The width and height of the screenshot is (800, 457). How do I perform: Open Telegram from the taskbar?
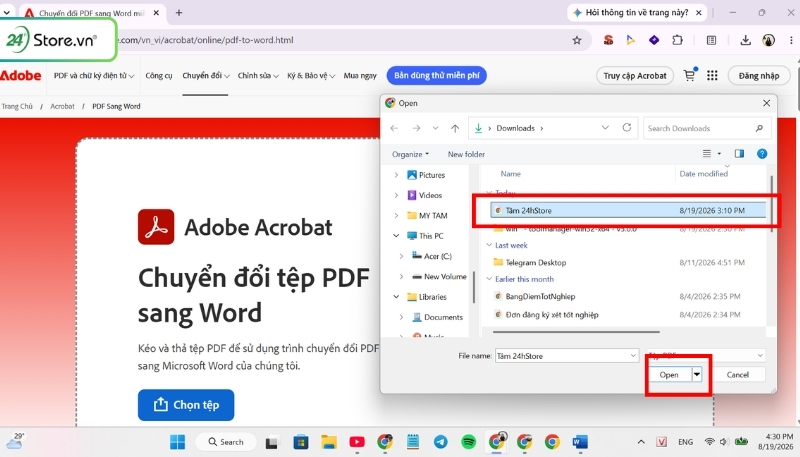click(441, 442)
